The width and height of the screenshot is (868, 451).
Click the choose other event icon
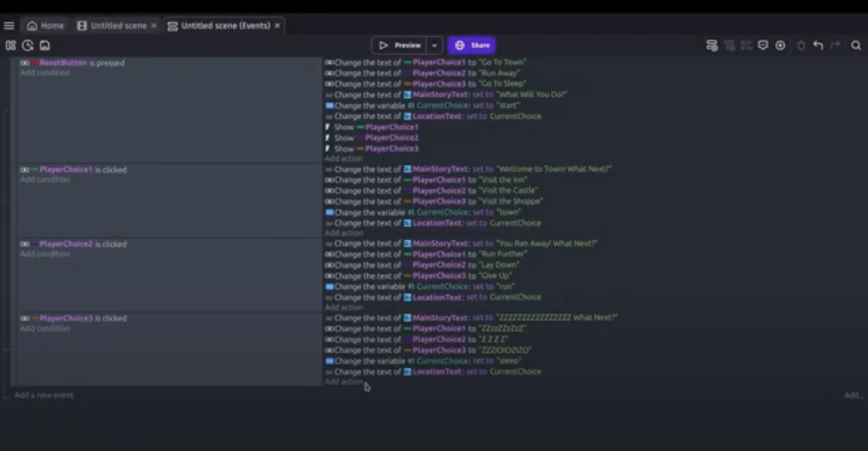coord(780,45)
